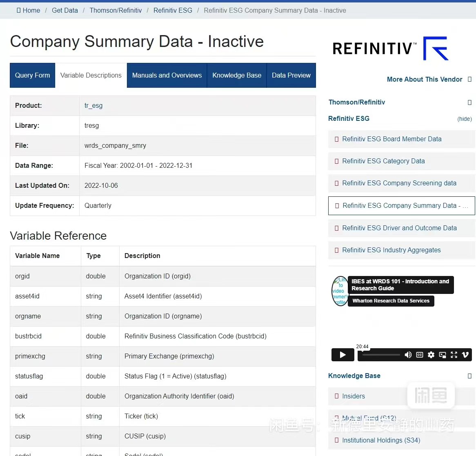This screenshot has height=456, width=476.
Task: Navigate to Get Data via breadcrumb
Action: pyautogui.click(x=65, y=10)
